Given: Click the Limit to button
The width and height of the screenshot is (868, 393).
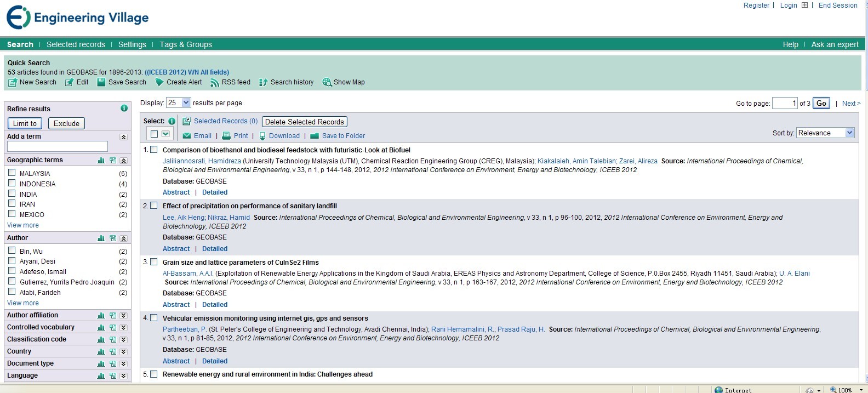Looking at the screenshot, I should click(25, 123).
